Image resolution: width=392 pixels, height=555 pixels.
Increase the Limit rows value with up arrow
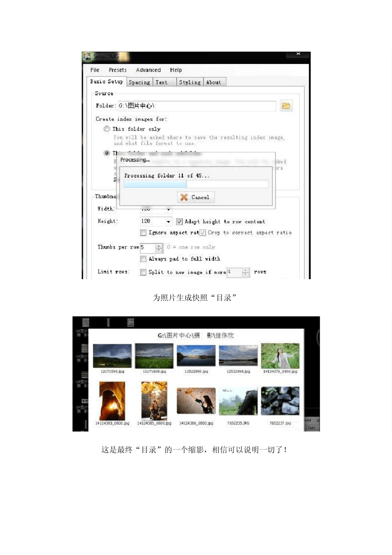click(246, 270)
